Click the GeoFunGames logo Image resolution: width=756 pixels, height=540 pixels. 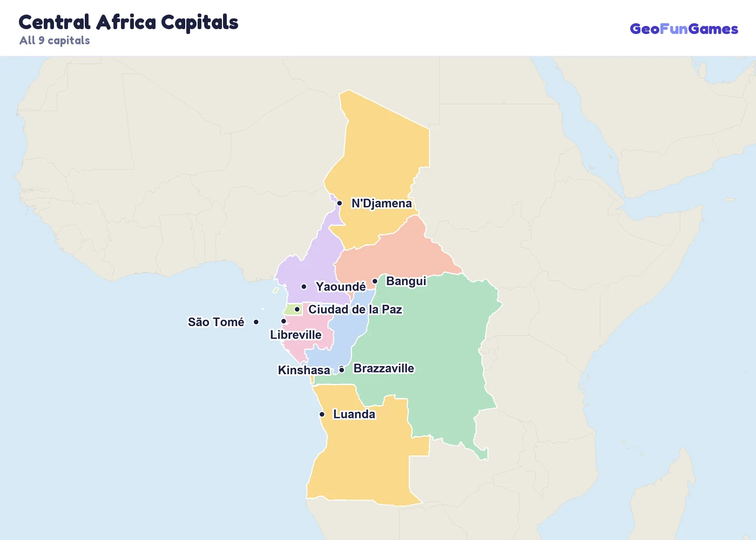684,29
